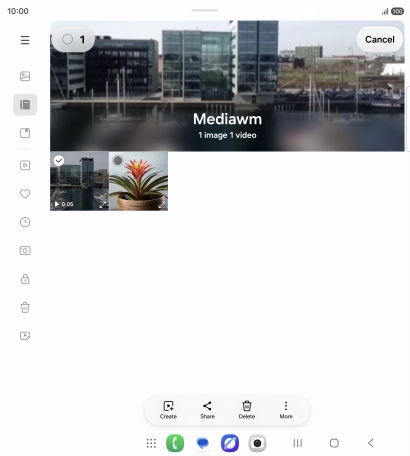Viewport: 410px width, 456px height.
Task: Select the flower plant image checkbox
Action: click(118, 161)
